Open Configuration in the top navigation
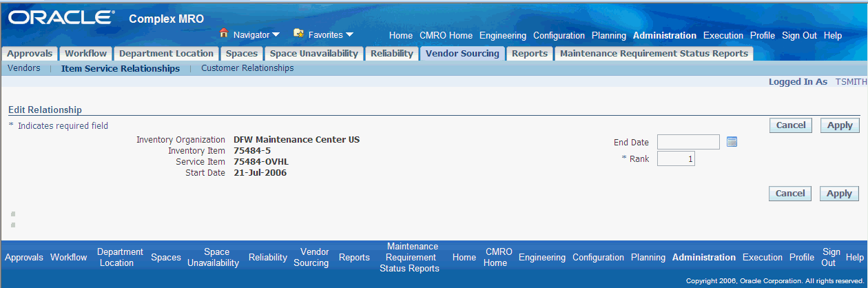 559,35
